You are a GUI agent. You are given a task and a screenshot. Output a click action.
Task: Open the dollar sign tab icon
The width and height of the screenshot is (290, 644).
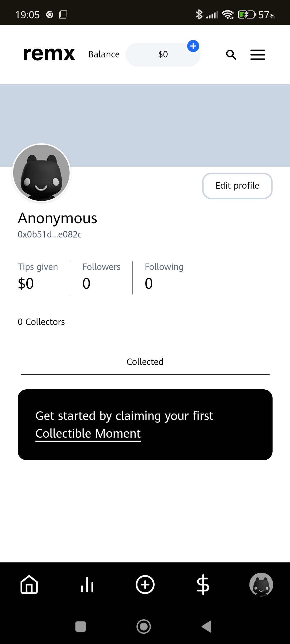click(x=203, y=585)
